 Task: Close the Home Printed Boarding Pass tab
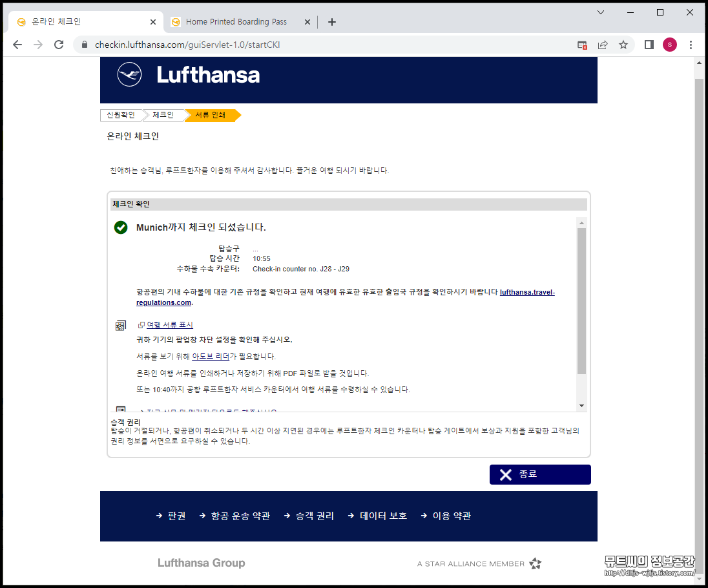click(x=307, y=22)
